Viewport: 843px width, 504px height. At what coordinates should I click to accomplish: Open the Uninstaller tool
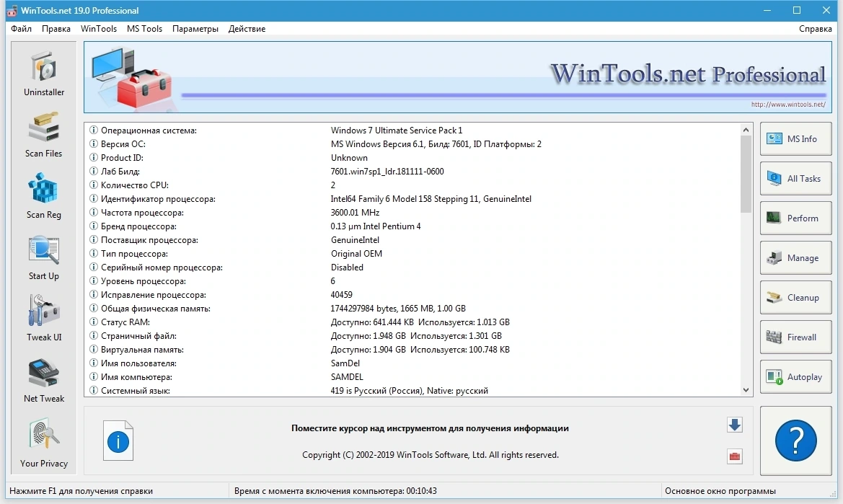click(43, 74)
